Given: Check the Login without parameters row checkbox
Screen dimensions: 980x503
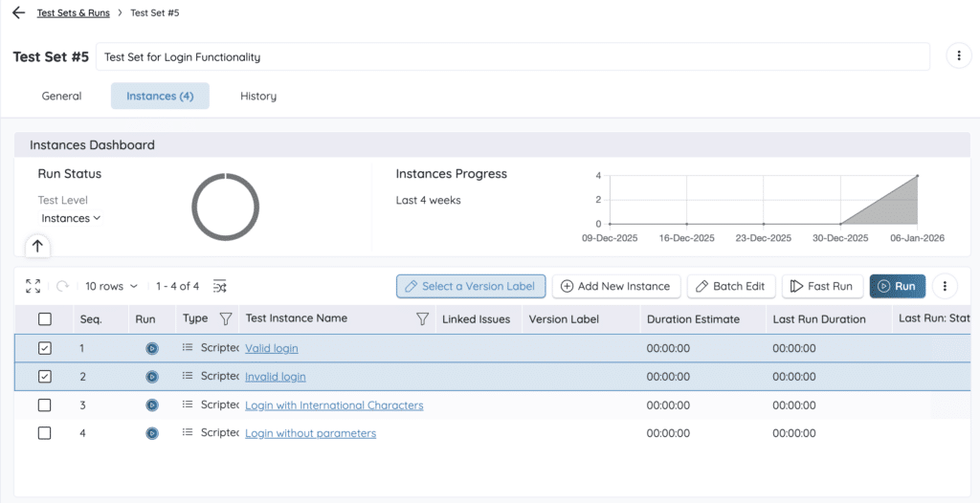Looking at the screenshot, I should coord(44,433).
